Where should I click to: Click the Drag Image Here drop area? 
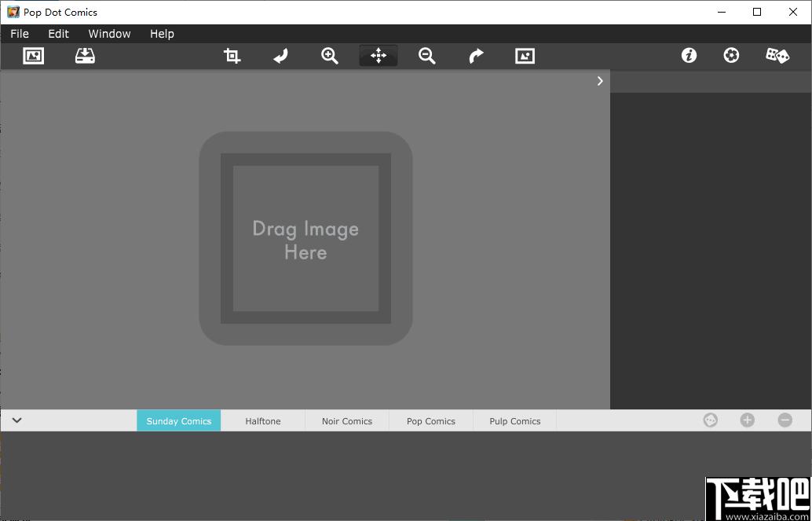click(305, 238)
